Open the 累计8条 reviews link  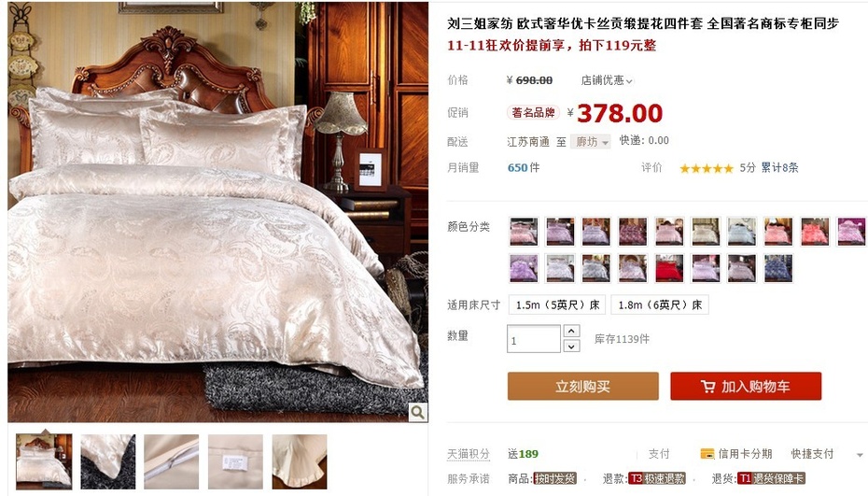coord(779,168)
